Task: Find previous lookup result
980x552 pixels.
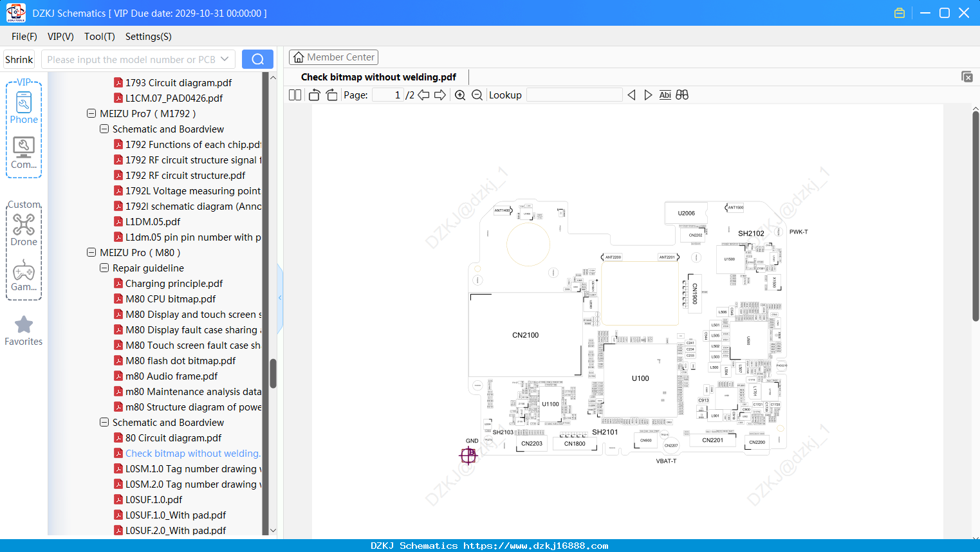Action: pyautogui.click(x=631, y=95)
